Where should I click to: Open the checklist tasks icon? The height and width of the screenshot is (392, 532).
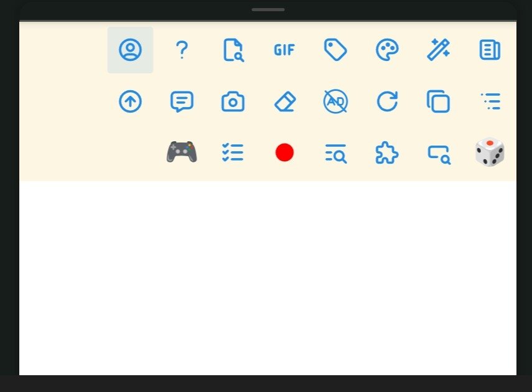point(233,152)
